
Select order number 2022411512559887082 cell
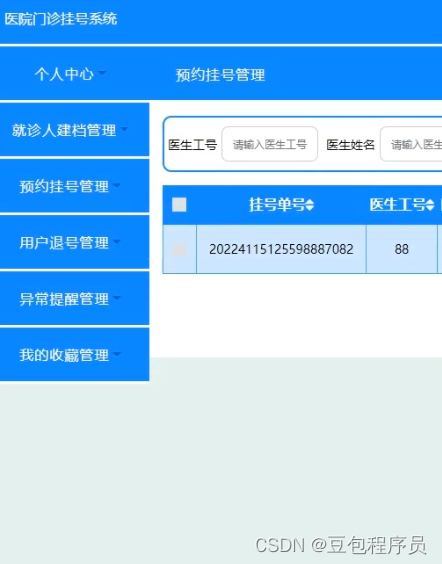tap(281, 249)
